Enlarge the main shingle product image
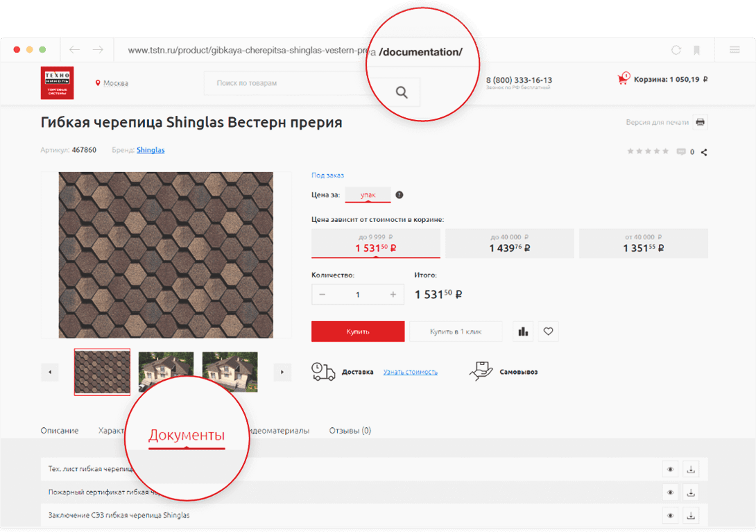The image size is (756, 532). 166,255
